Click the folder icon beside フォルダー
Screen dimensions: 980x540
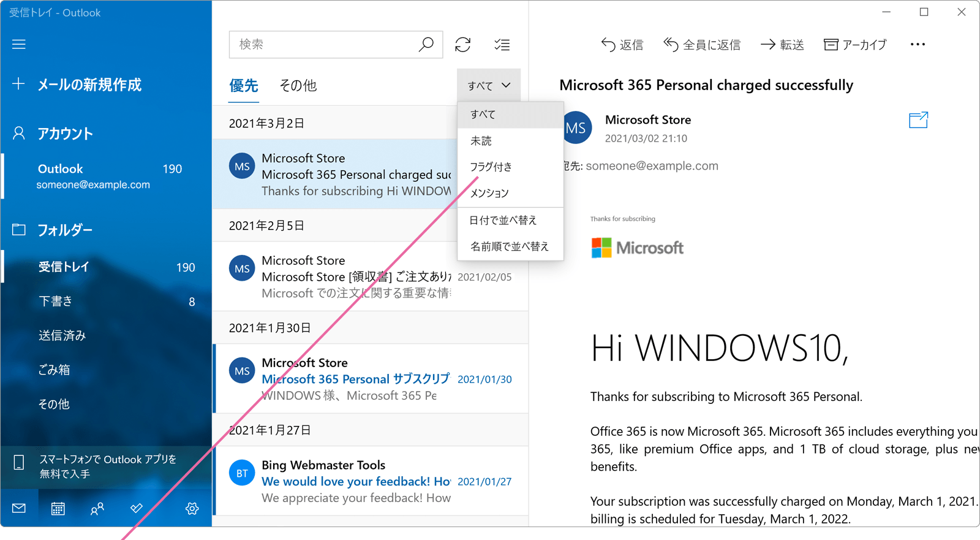click(19, 229)
